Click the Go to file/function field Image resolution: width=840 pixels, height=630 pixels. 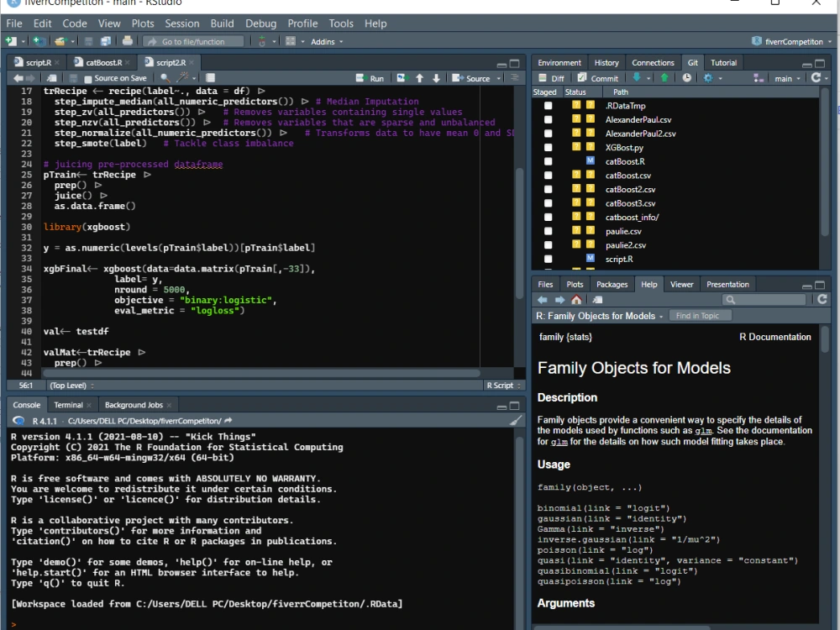coord(194,42)
